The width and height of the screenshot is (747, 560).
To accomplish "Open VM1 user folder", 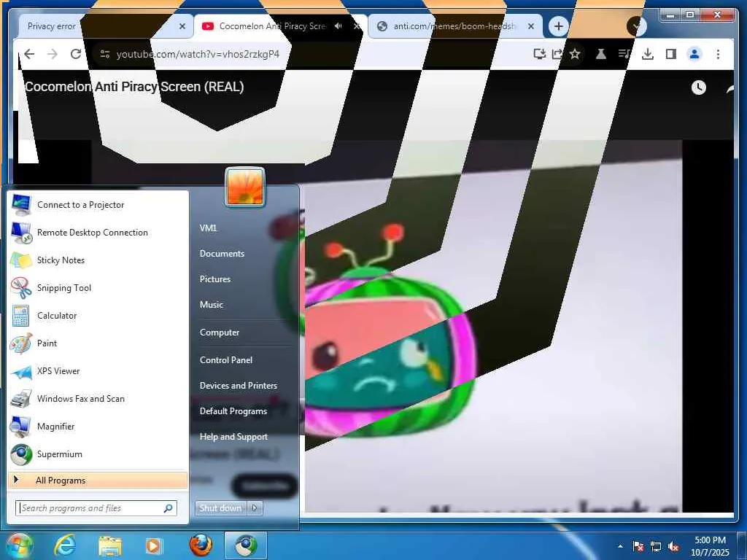I will click(208, 228).
